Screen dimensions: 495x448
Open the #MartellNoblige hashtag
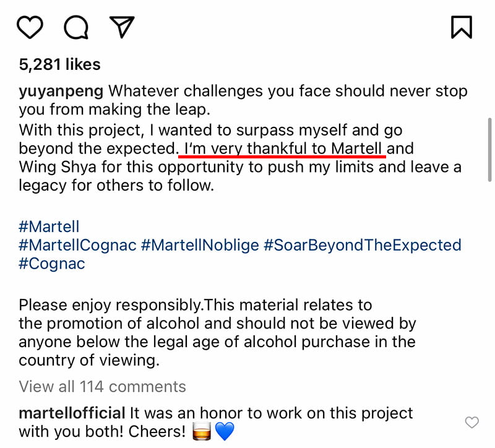coord(200,245)
